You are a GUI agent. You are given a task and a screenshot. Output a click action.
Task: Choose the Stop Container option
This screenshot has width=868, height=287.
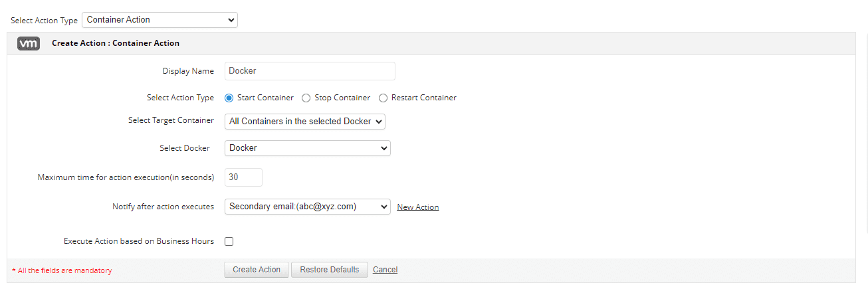click(x=306, y=98)
